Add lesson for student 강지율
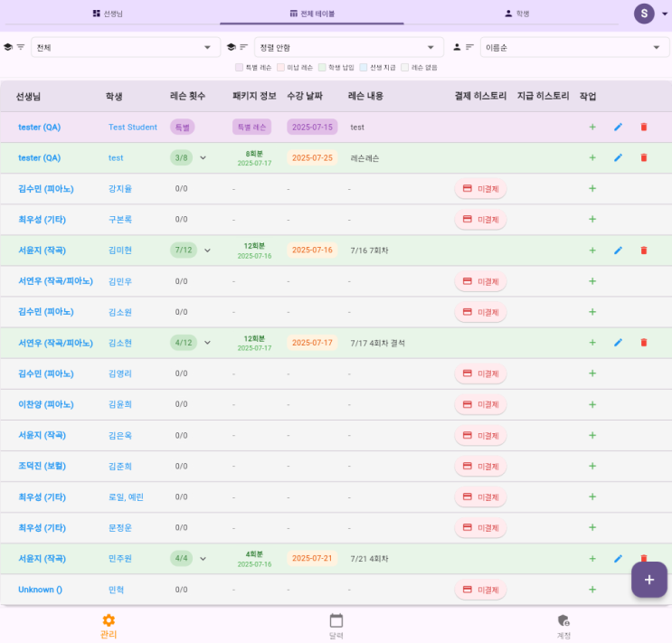 (592, 189)
